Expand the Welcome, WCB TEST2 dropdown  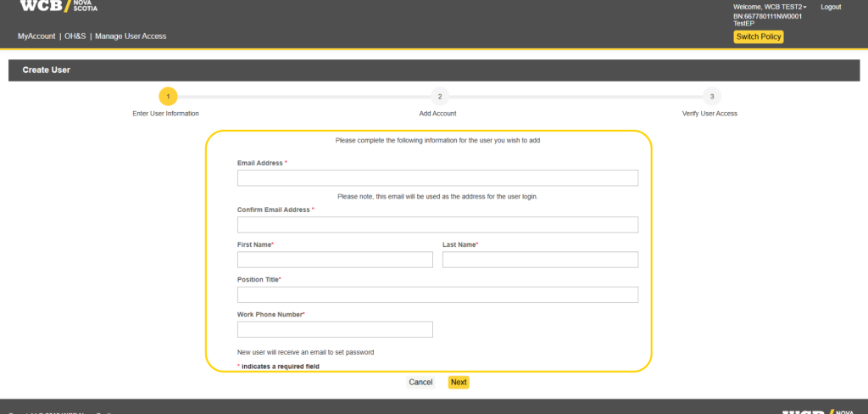click(770, 7)
